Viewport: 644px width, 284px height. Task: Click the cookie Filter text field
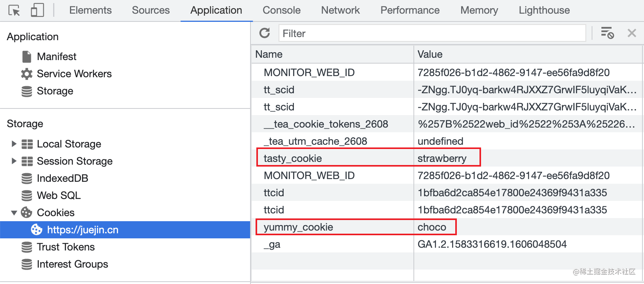[x=432, y=33]
